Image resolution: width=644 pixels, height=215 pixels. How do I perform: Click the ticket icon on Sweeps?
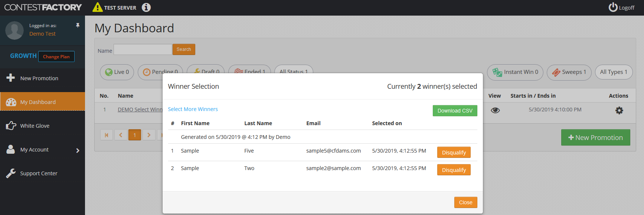(556, 72)
